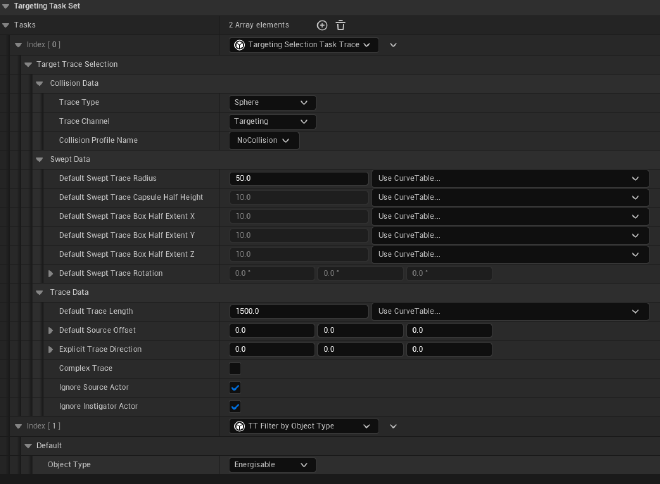Collapse Index [ 0 ] element

coord(18,45)
